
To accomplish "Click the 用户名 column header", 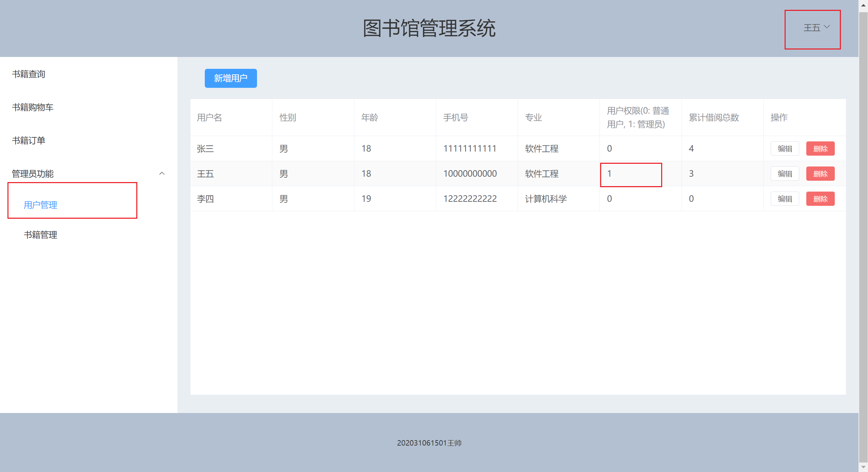I will pos(210,117).
